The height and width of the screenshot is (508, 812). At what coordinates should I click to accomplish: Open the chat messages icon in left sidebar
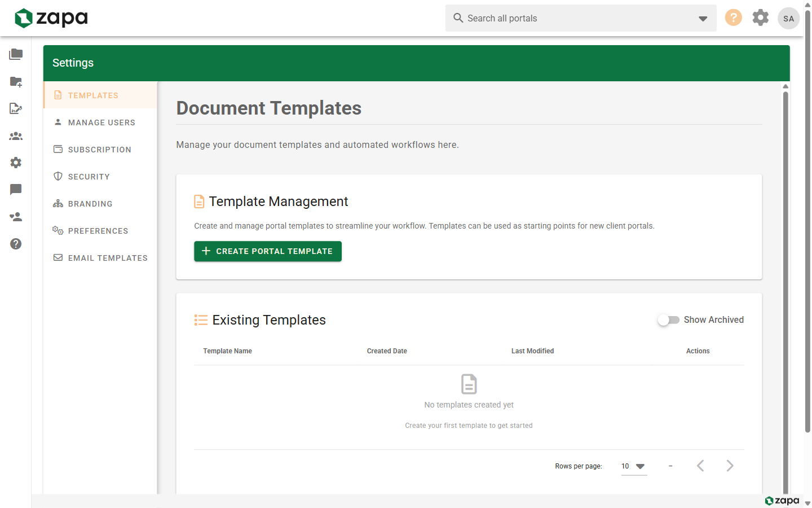pos(16,190)
